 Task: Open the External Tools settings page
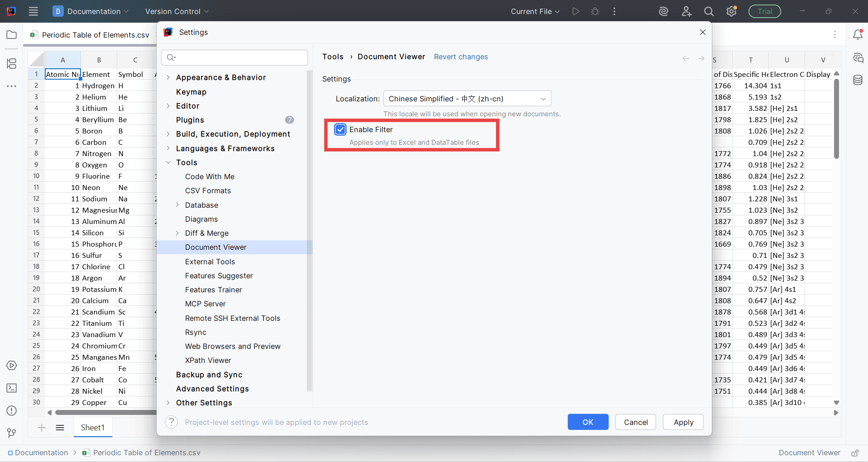click(210, 262)
